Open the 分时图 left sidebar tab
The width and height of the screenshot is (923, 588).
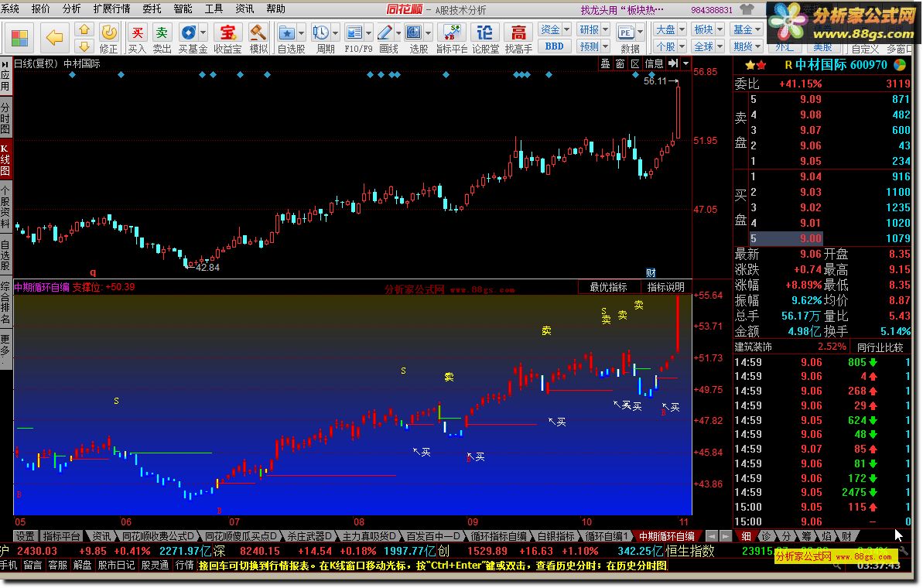[x=5, y=118]
